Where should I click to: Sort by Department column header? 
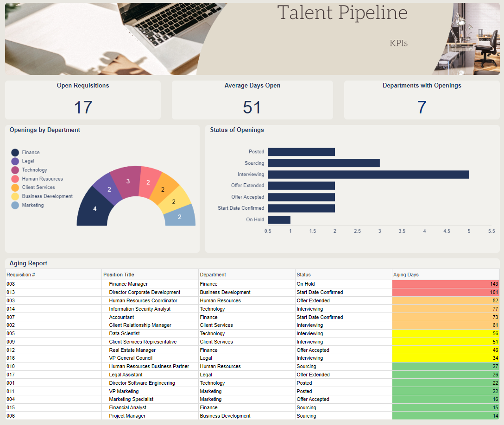(247, 275)
